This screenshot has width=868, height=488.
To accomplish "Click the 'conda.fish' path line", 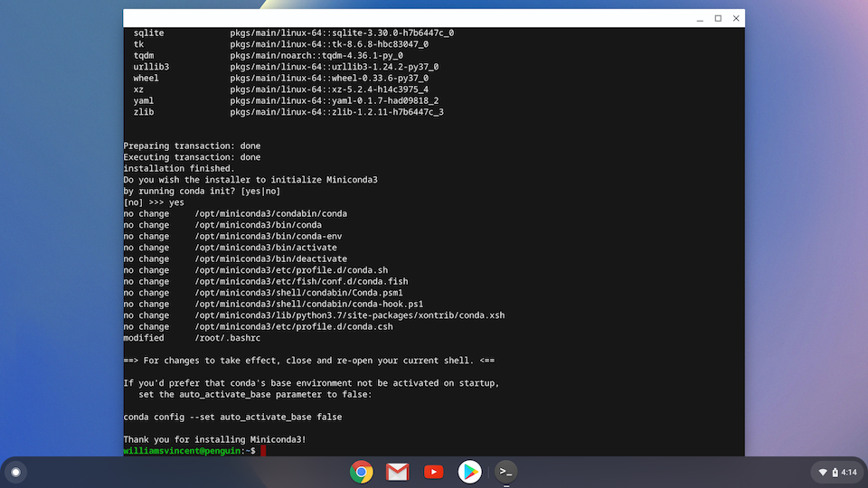I will (301, 281).
